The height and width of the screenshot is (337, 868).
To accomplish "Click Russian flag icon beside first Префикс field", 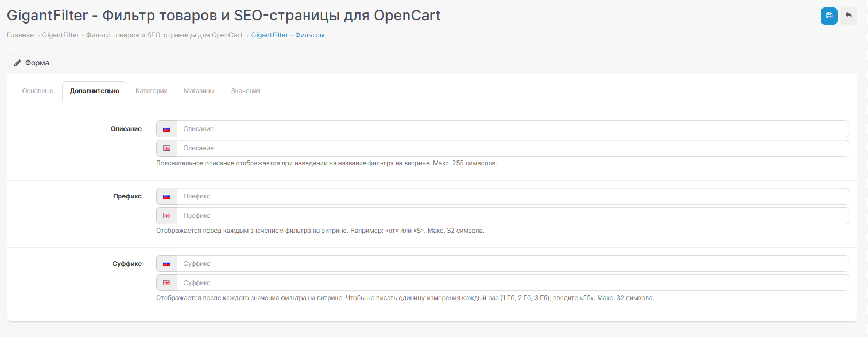I will (x=167, y=196).
